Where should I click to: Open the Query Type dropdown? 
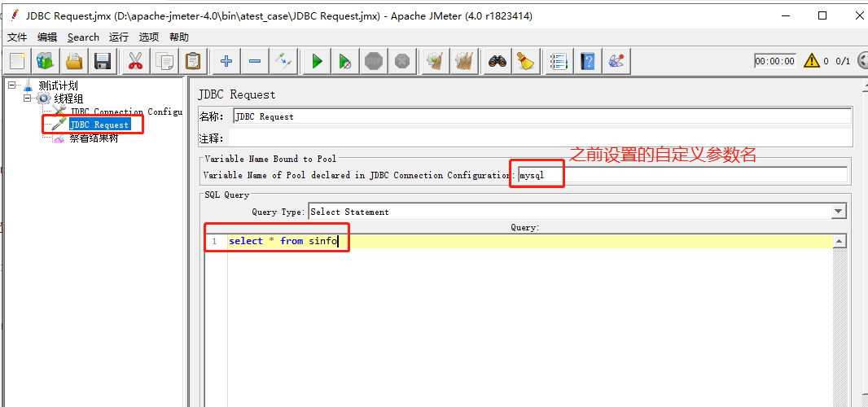[x=840, y=211]
